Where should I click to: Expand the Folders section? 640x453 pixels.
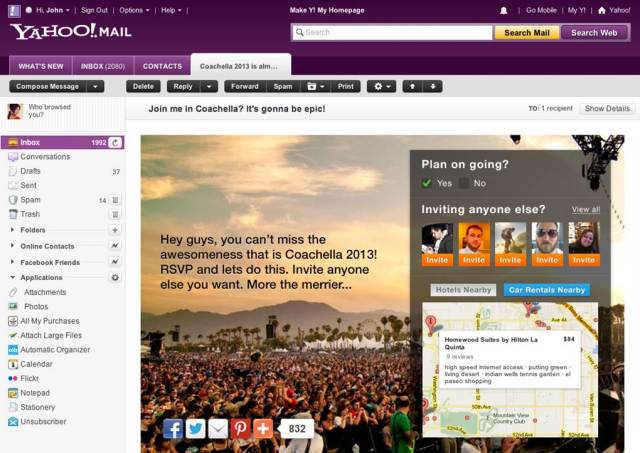(12, 230)
